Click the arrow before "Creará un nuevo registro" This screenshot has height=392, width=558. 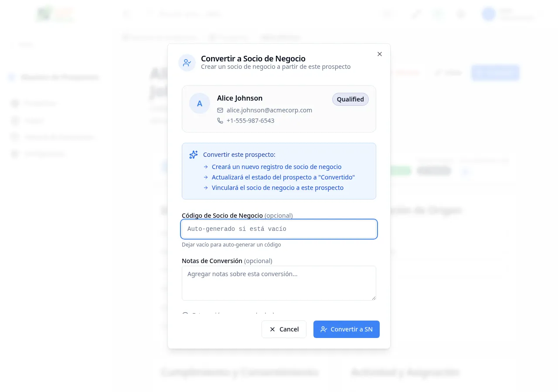pyautogui.click(x=206, y=167)
